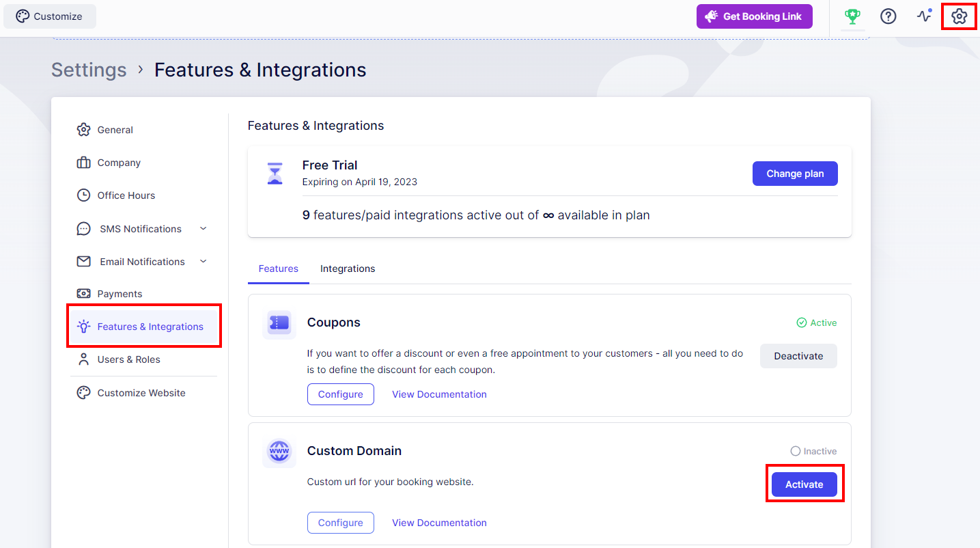Click 'Expiring on April 19, 2023' text
The width and height of the screenshot is (980, 548).
tap(360, 182)
